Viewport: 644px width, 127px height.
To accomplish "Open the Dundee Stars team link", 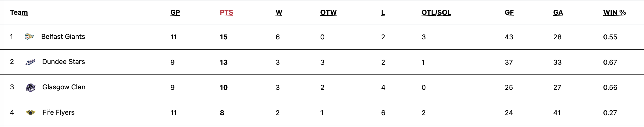I will tap(63, 62).
